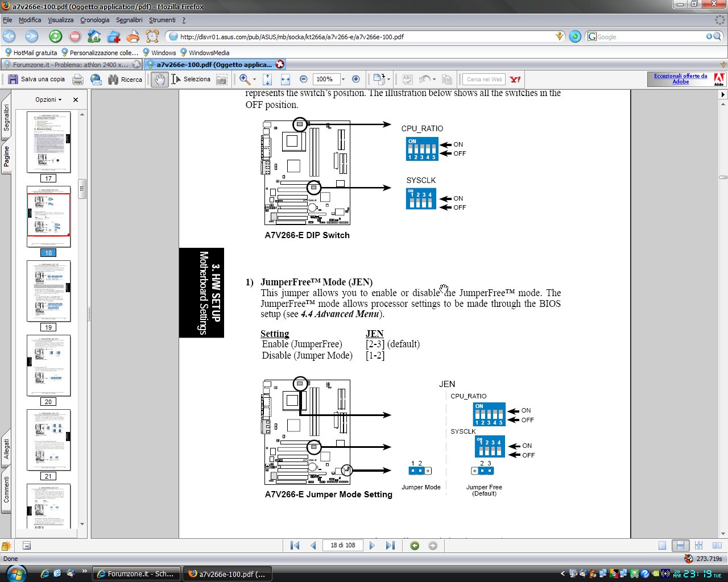Click the 100% zoom field
The width and height of the screenshot is (728, 582).
point(327,80)
